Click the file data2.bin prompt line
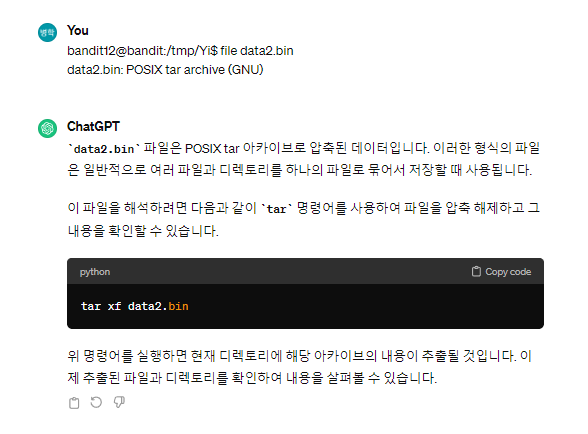Viewport: 588px width, 434px height. pyautogui.click(x=180, y=51)
